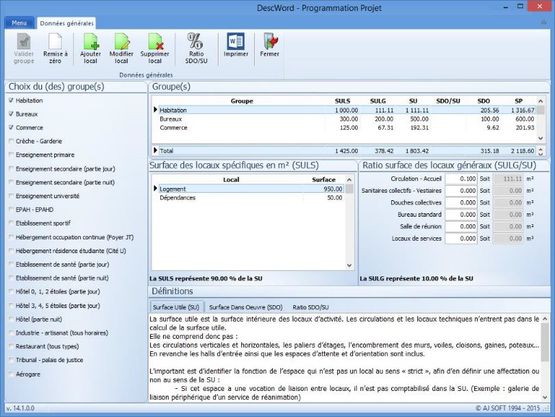Click scroll-down arrow of locals list

349,265
